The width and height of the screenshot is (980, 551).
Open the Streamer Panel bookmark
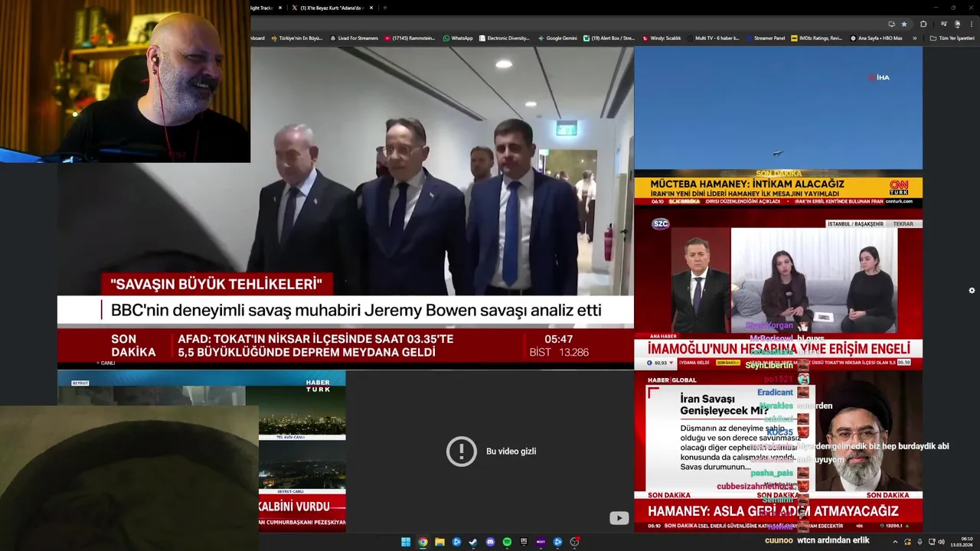[x=764, y=37]
